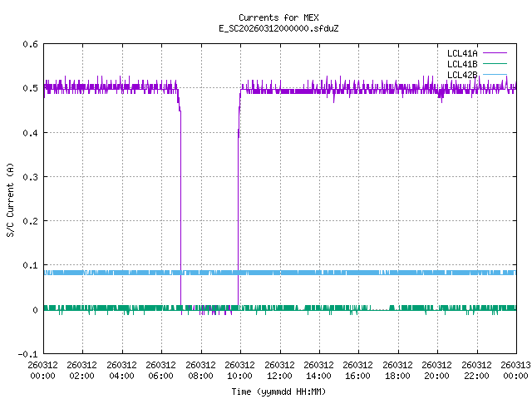
Task: Click the purple LCL41A legend line sample
Action: 494,52
